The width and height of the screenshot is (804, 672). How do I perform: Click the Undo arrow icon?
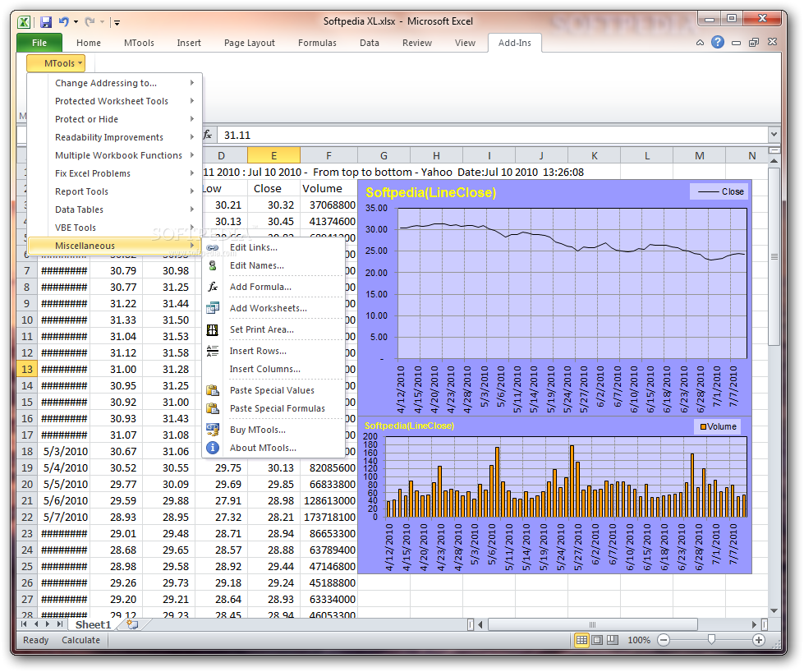[x=64, y=21]
